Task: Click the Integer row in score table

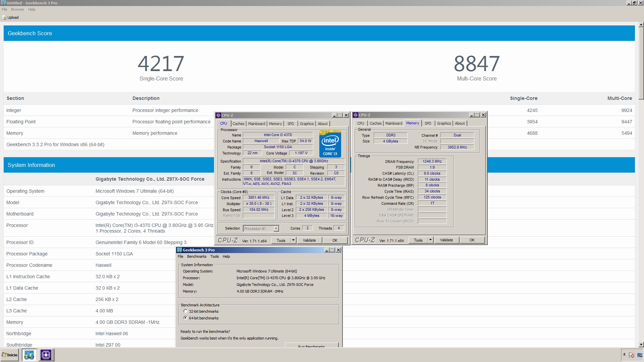Action: (319, 110)
